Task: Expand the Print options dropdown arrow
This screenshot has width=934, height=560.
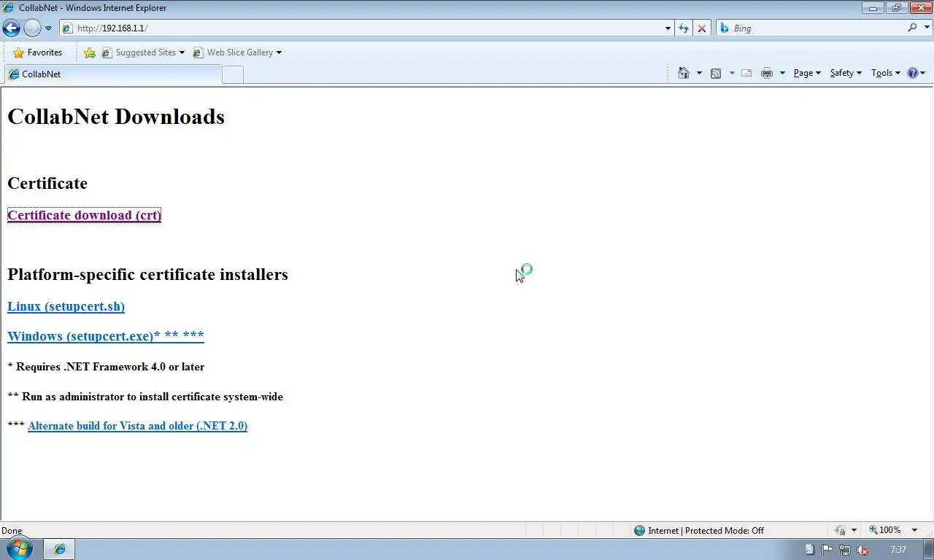Action: coord(782,73)
